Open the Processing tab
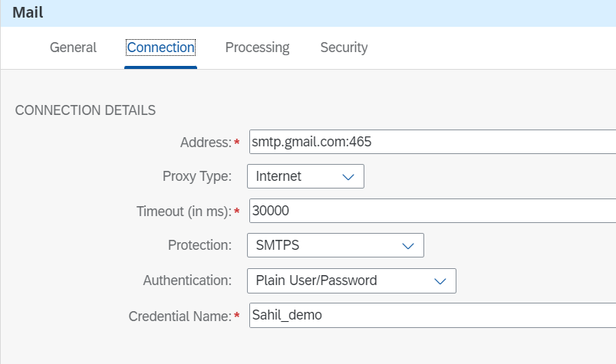The image size is (616, 364). 257,48
